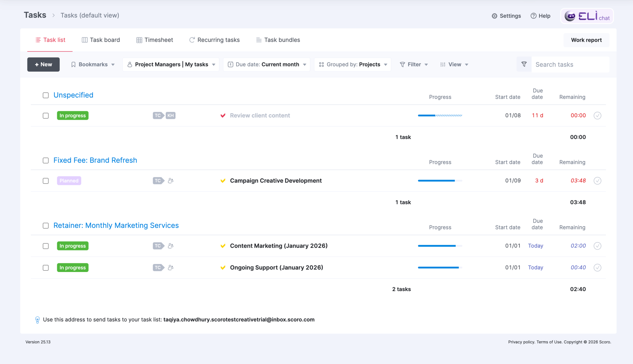Click the filter funnel icon beside search box
Viewport: 633px width, 364px height.
tap(524, 64)
